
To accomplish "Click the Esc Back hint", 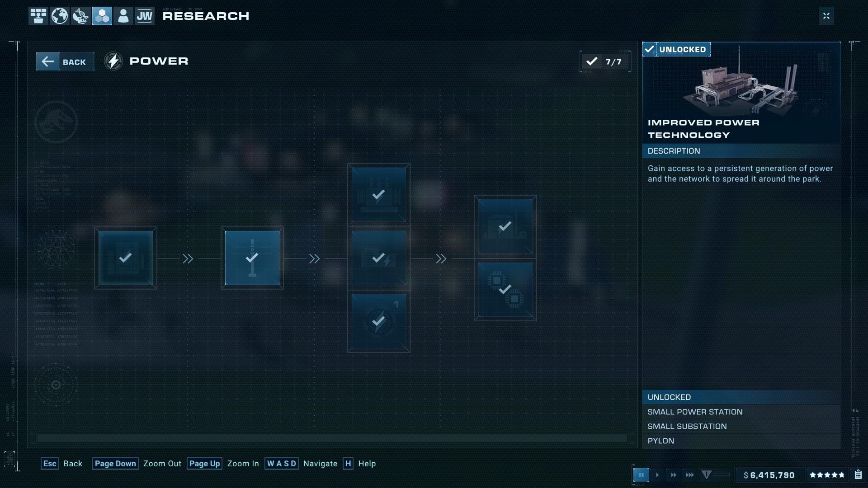I will pos(62,464).
